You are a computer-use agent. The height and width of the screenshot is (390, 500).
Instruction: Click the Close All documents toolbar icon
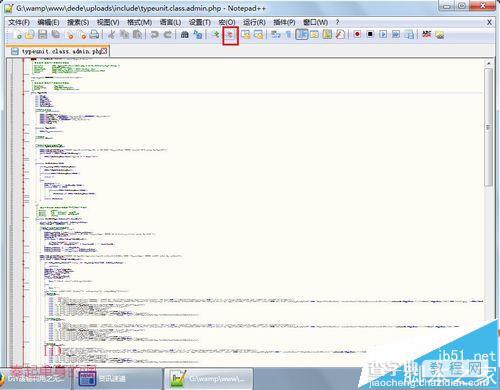tap(82, 35)
